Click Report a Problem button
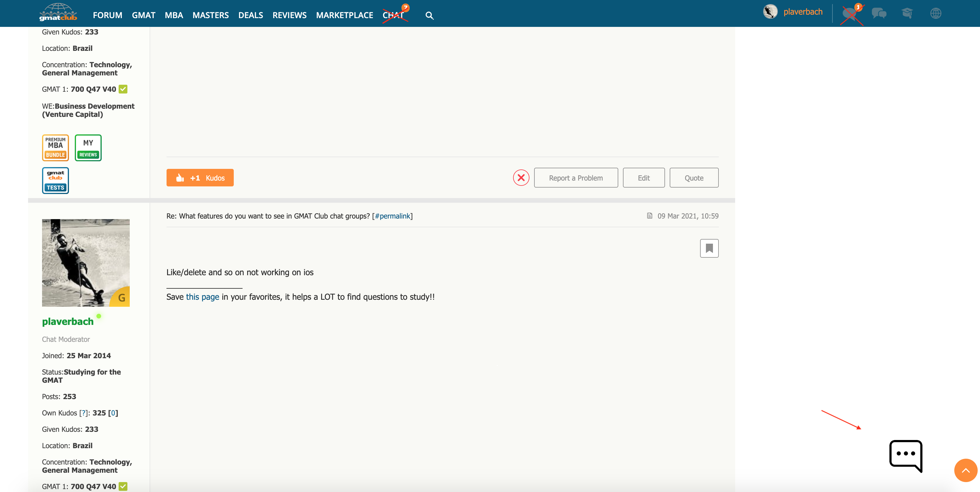 point(576,178)
